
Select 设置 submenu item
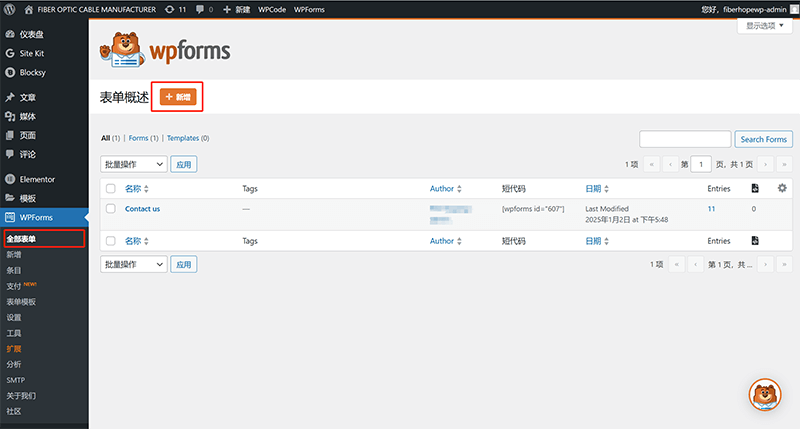coord(14,317)
